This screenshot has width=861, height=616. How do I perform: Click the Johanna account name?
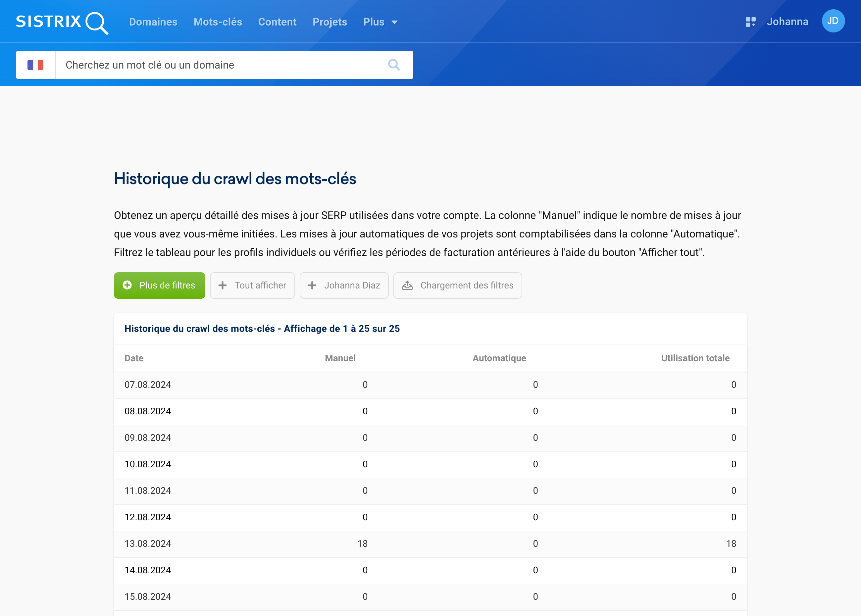point(787,22)
